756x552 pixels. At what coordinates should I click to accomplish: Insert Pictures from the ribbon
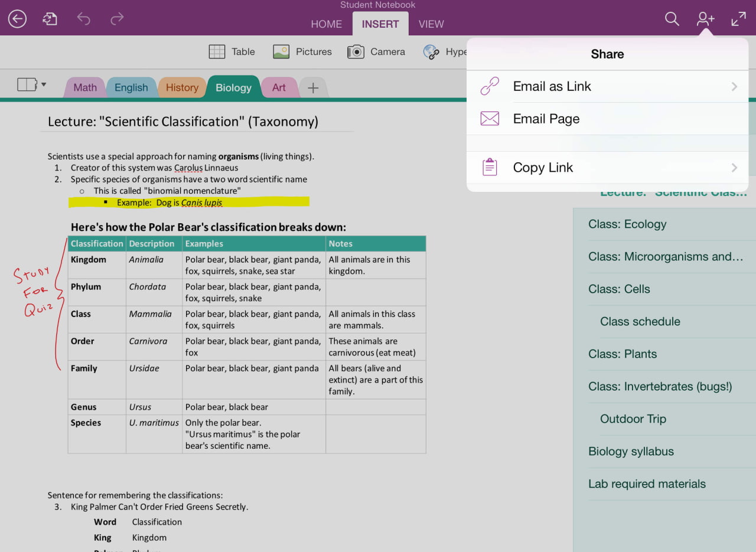(302, 52)
